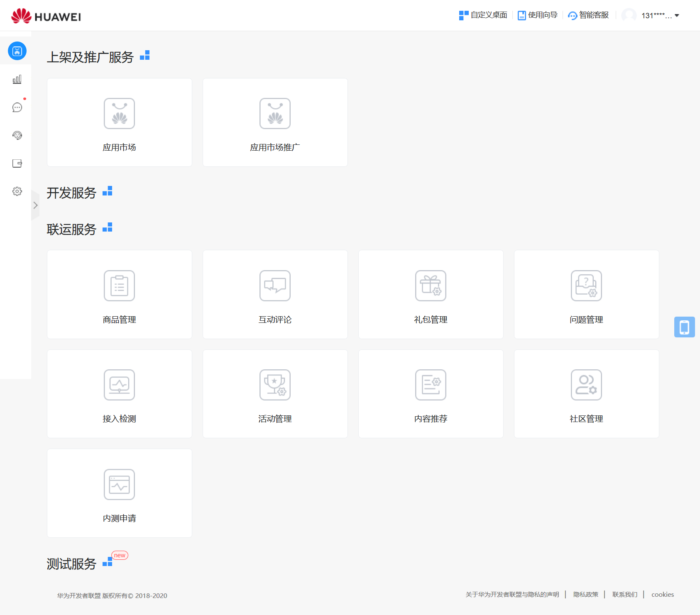Expand the sidebar with the chevron handle

[35, 205]
